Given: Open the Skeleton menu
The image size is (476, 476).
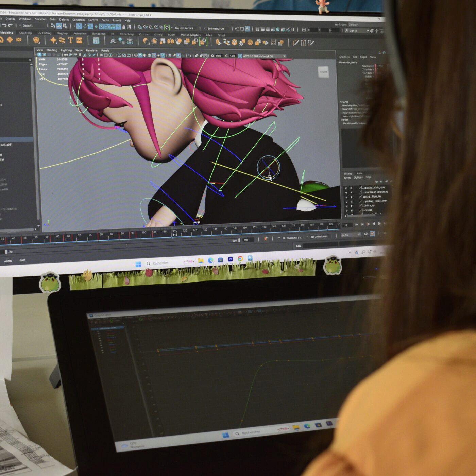Looking at the screenshot, I should [40, 19].
